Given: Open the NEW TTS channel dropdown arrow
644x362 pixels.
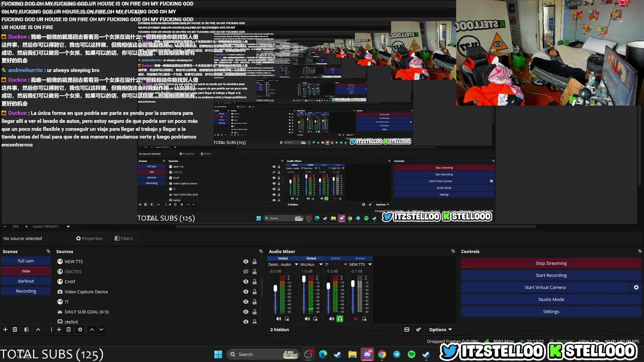Looking at the screenshot, I should coord(370,264).
